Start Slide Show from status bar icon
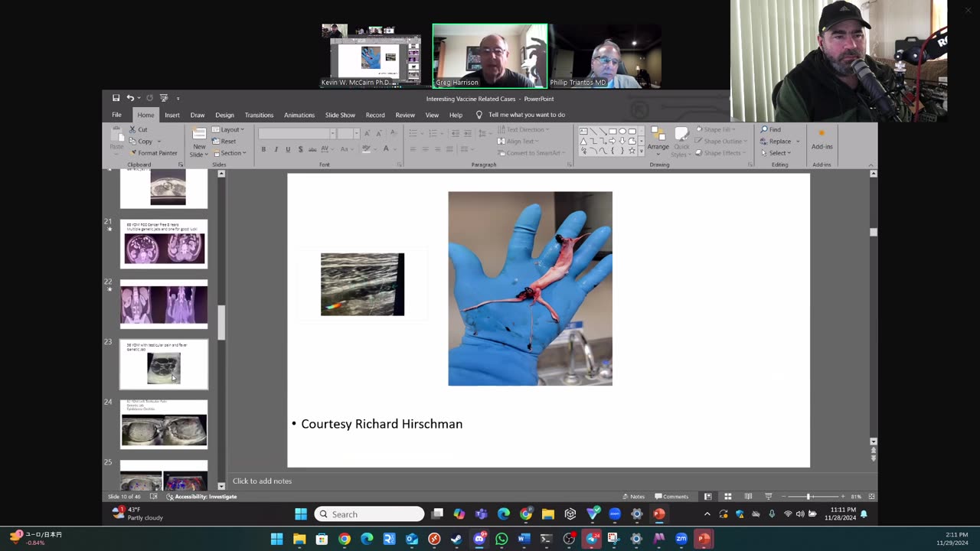980x551 pixels. pos(768,497)
